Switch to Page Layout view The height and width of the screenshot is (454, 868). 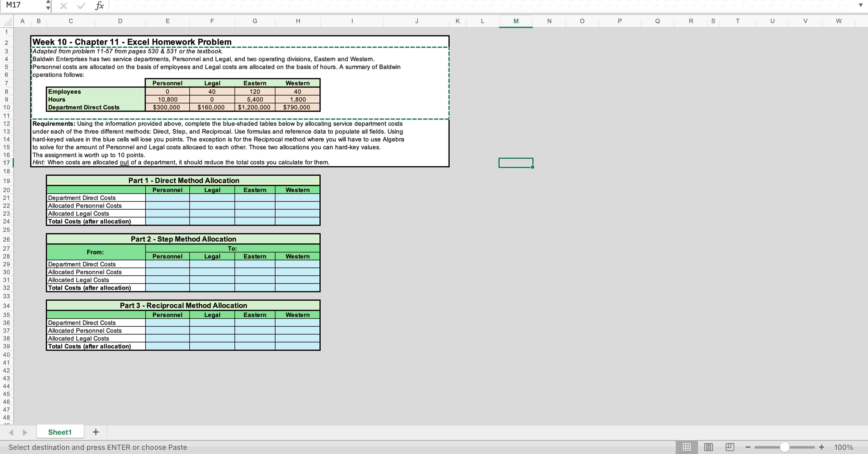(x=708, y=447)
